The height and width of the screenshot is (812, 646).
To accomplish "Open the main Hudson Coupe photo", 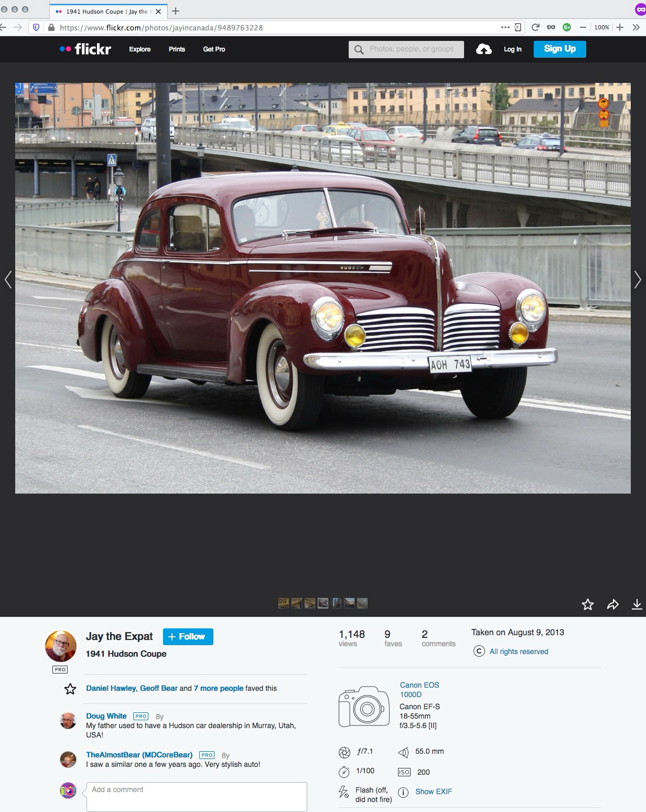I will click(322, 288).
